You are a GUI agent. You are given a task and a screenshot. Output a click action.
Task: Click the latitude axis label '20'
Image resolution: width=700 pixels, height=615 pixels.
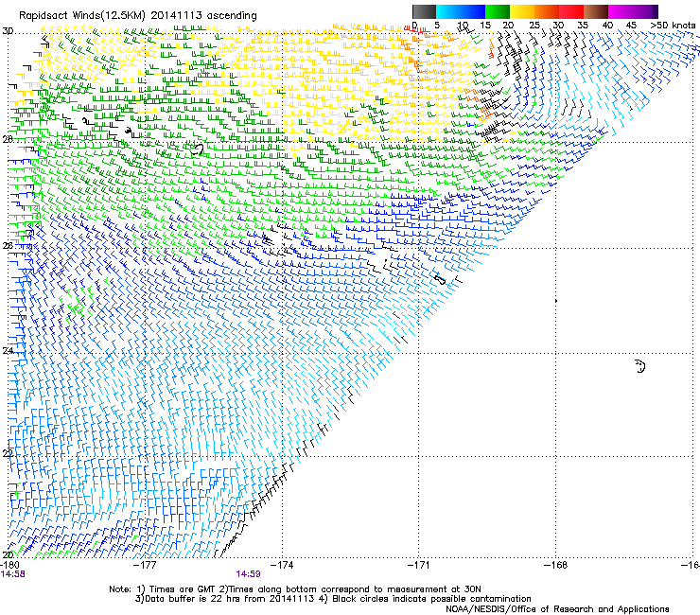tap(8, 554)
